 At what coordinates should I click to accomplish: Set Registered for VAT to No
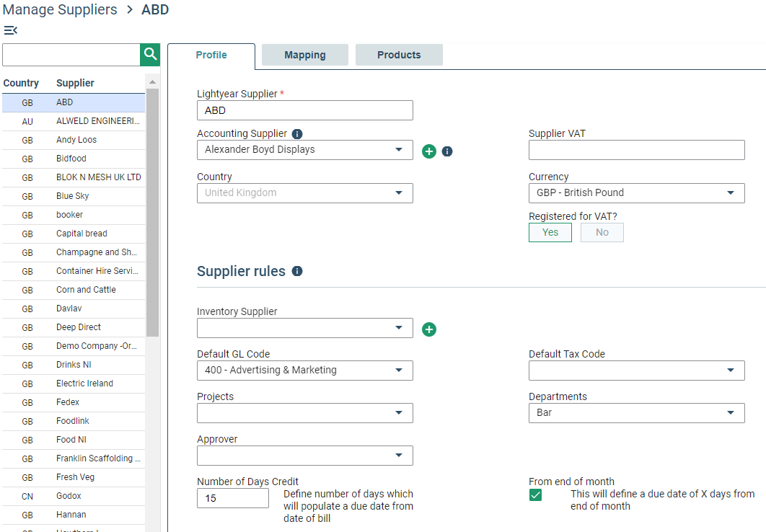(602, 232)
